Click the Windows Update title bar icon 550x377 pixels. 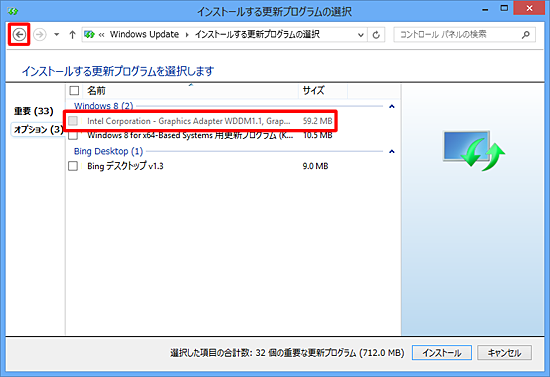(13, 11)
